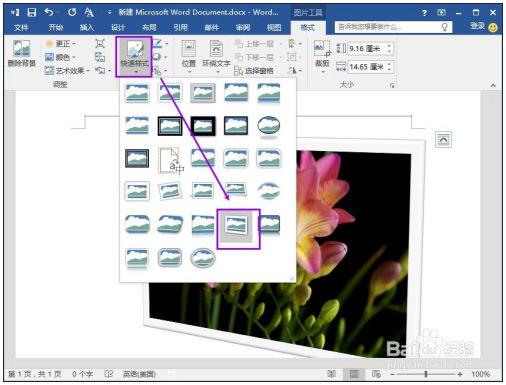Click the 100% zoom level
506x385 pixels.
pos(480,374)
